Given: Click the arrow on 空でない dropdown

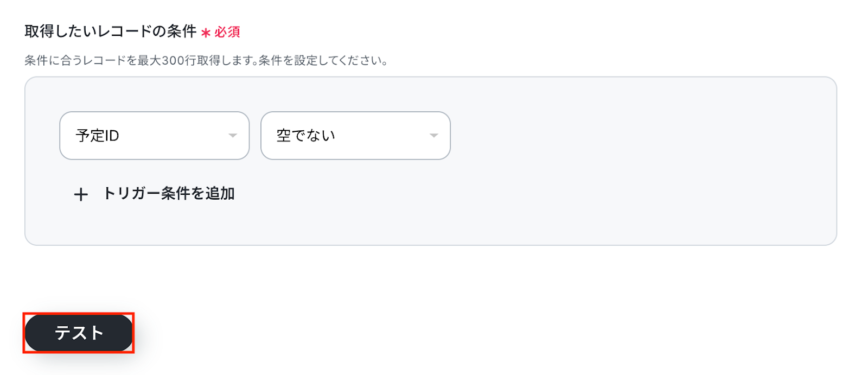Looking at the screenshot, I should coord(433,136).
